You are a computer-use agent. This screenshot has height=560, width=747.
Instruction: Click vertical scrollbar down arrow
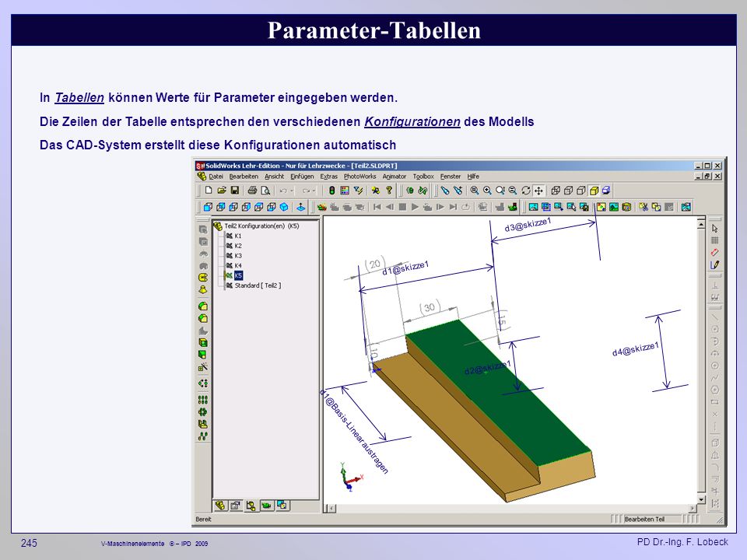coord(701,499)
